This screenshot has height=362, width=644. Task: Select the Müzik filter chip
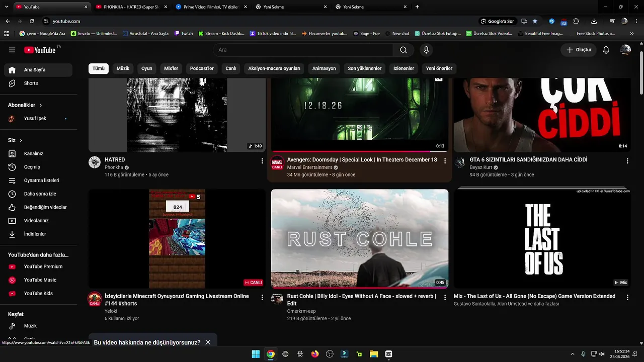coord(123,68)
